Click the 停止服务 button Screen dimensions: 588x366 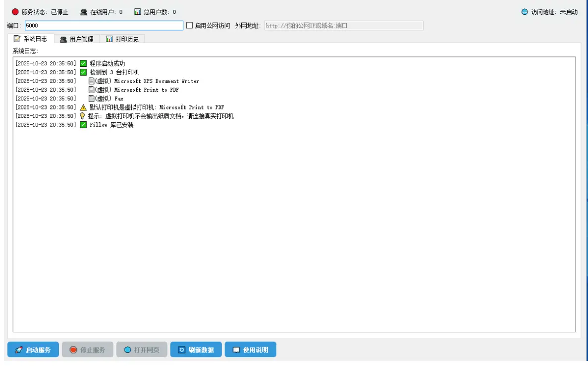pyautogui.click(x=88, y=349)
